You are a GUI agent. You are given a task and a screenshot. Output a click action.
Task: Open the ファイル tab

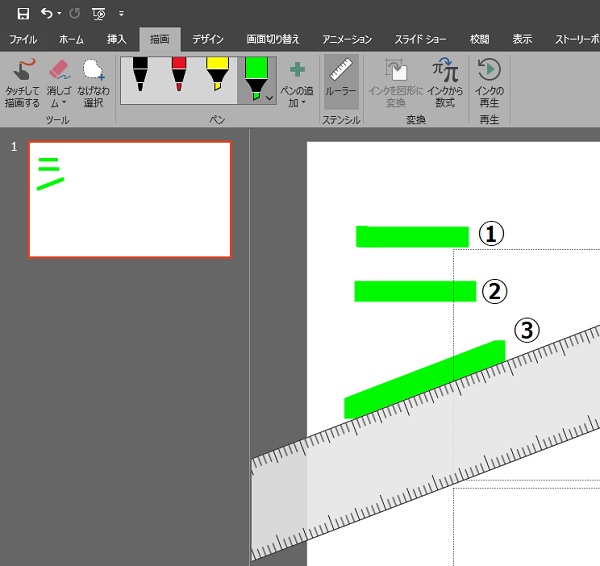[23, 39]
